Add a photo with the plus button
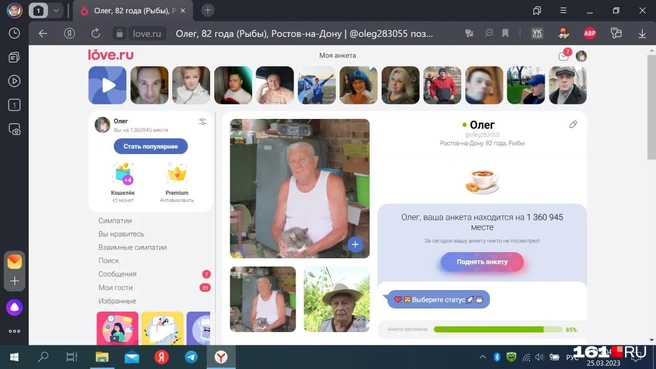Viewport: 656px width, 369px height. [x=355, y=245]
